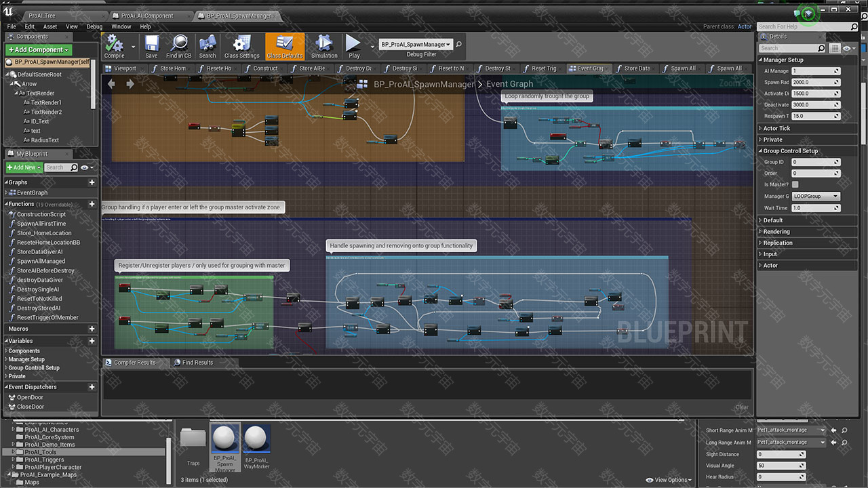868x488 pixels.
Task: Open the Compile options dropdown arrow
Action: [133, 47]
